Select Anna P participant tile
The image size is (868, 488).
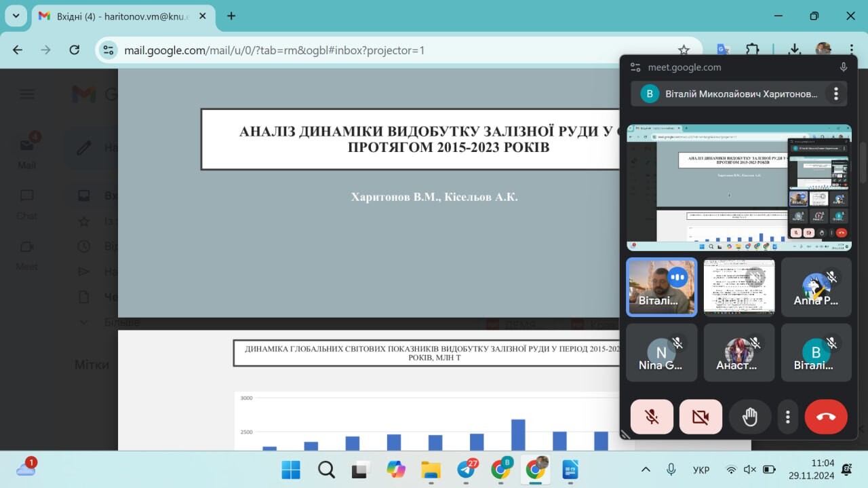pos(816,286)
